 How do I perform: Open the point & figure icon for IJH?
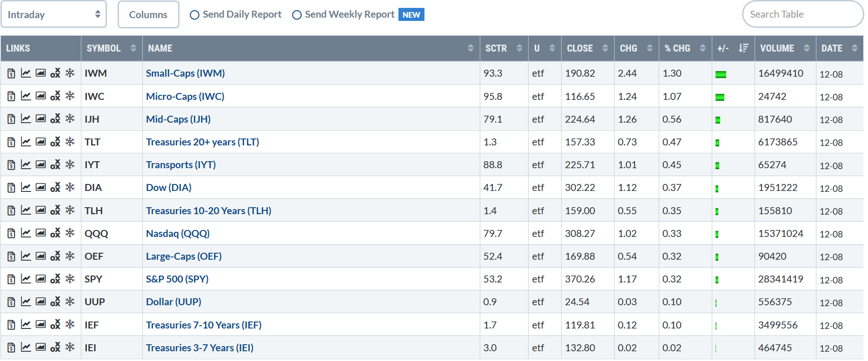pyautogui.click(x=55, y=119)
